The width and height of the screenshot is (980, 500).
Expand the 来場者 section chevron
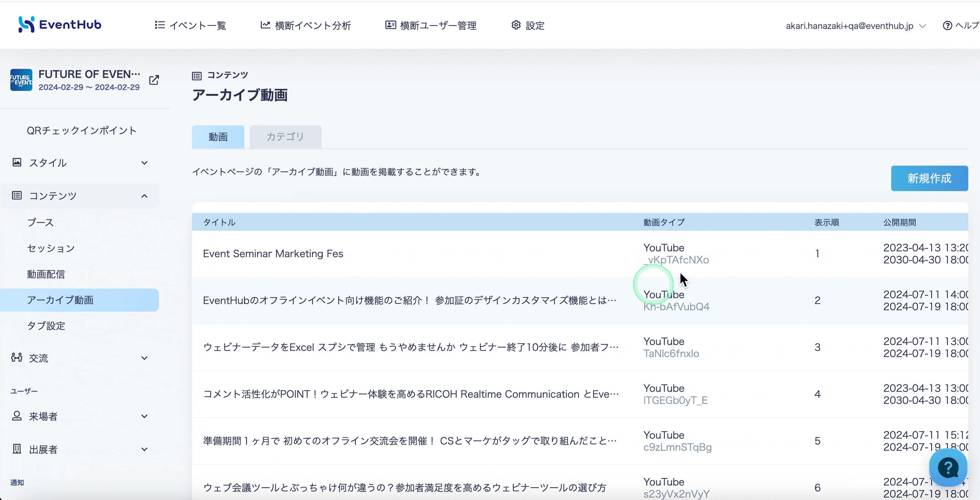click(144, 417)
